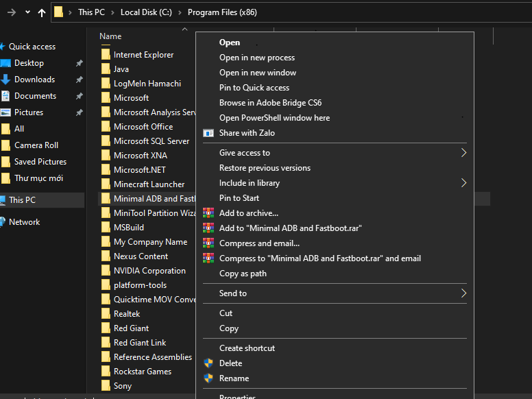Click the Network icon in navigation pane
This screenshot has height=399, width=532.
[4, 222]
